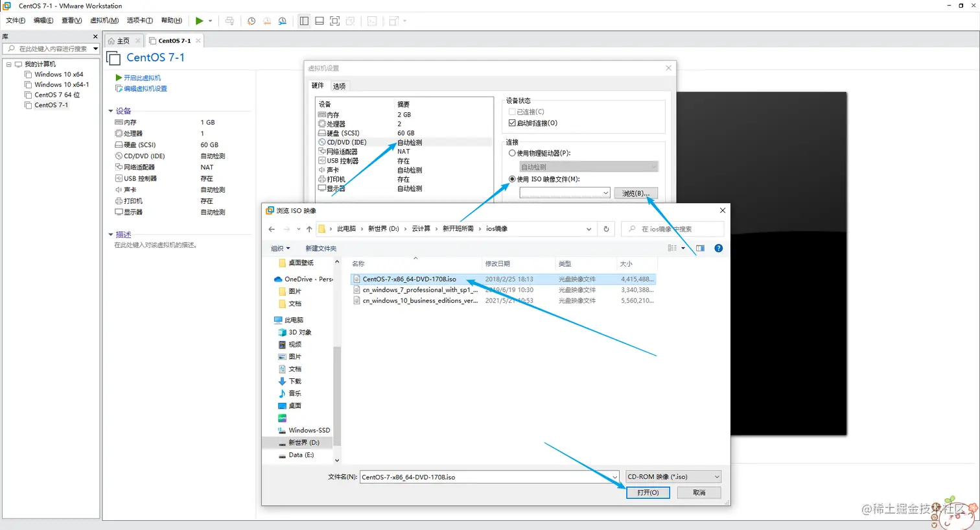980x530 pixels.
Task: Open the 虚拟机(M) menu
Action: [x=104, y=21]
